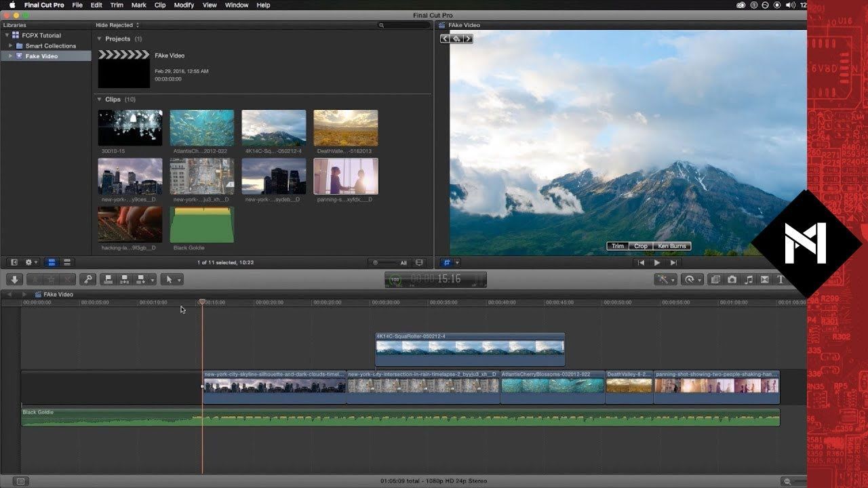This screenshot has height=488, width=868.
Task: Click the Ken Burns button
Action: click(x=671, y=246)
